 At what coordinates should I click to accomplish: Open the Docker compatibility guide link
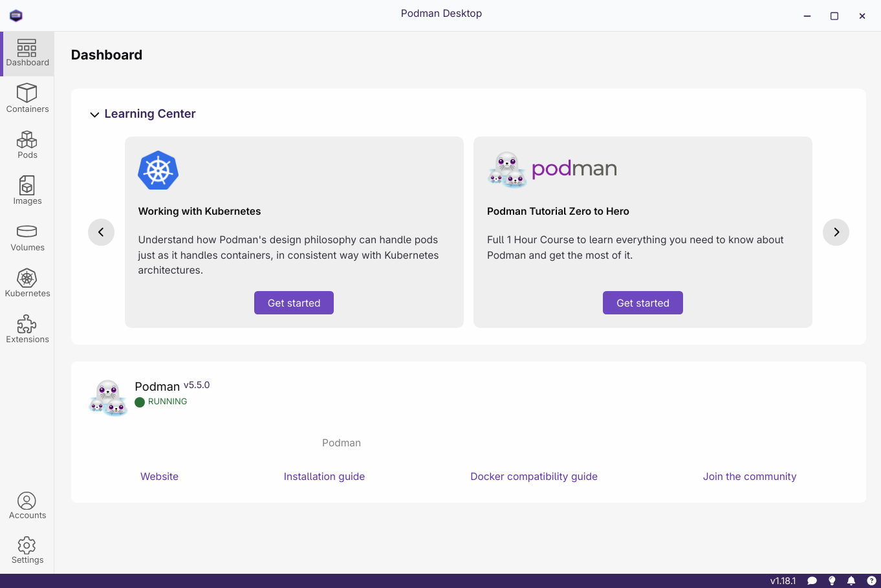(x=534, y=477)
